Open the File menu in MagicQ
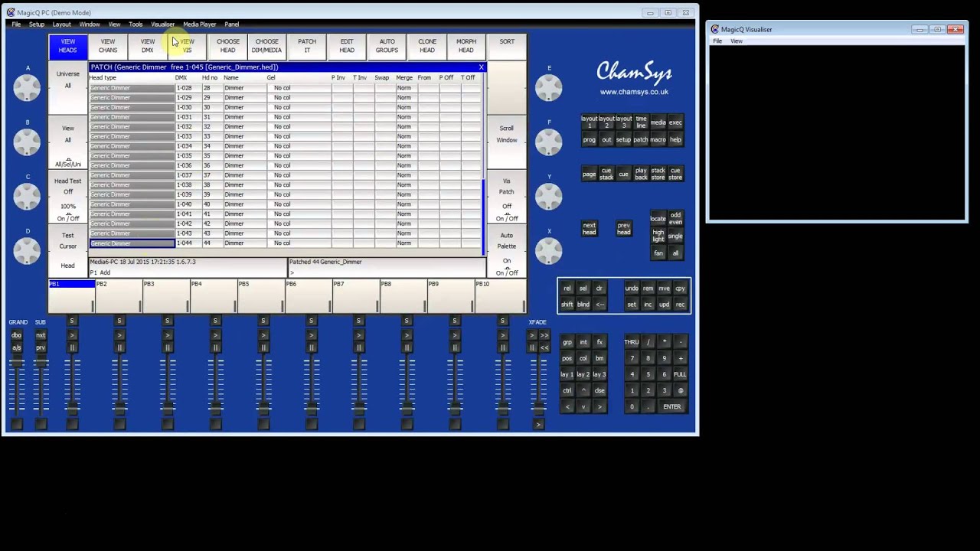 [16, 24]
